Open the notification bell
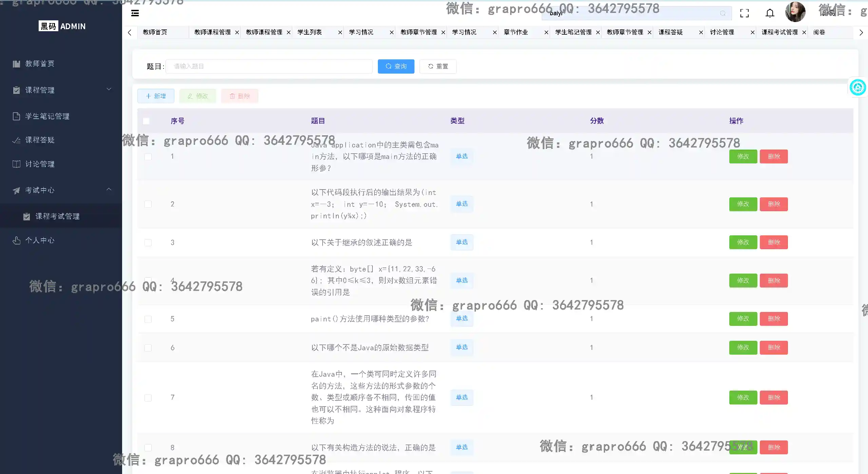 click(770, 13)
